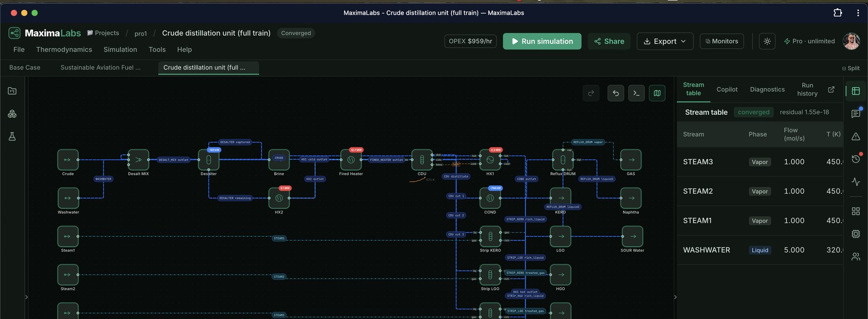Open the Tools menu
Screen dimensions: 868x319
157,50
